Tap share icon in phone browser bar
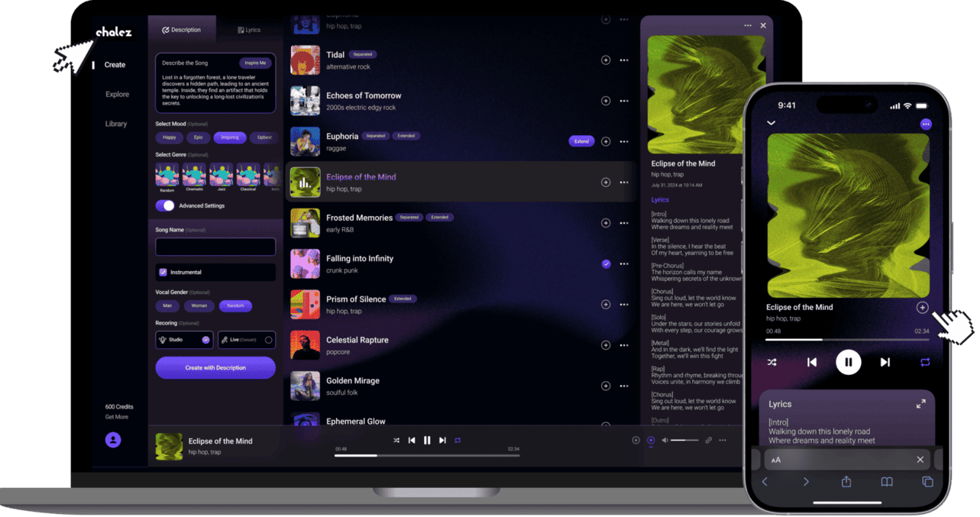This screenshot has width=980, height=517. tap(846, 482)
